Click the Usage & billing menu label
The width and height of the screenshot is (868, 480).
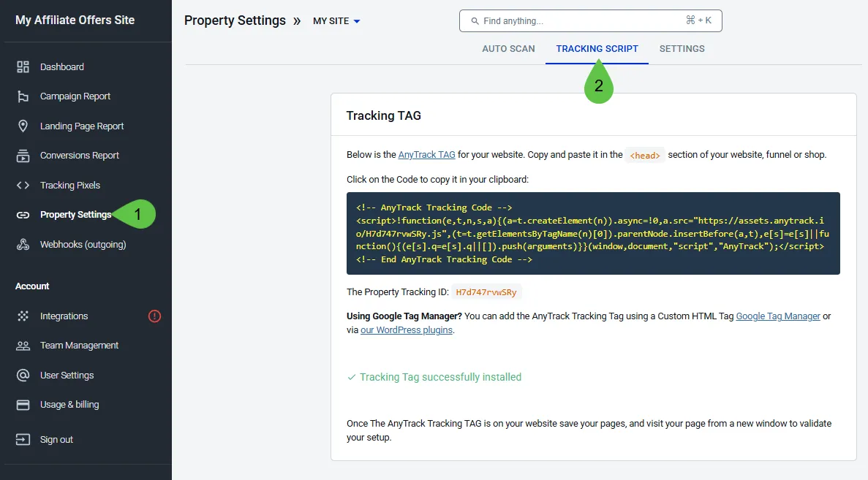click(69, 405)
